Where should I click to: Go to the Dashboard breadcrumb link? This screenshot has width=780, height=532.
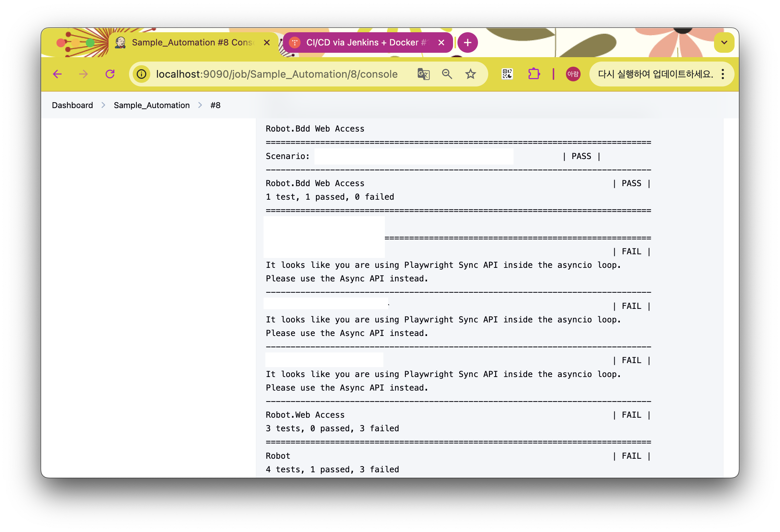(72, 105)
